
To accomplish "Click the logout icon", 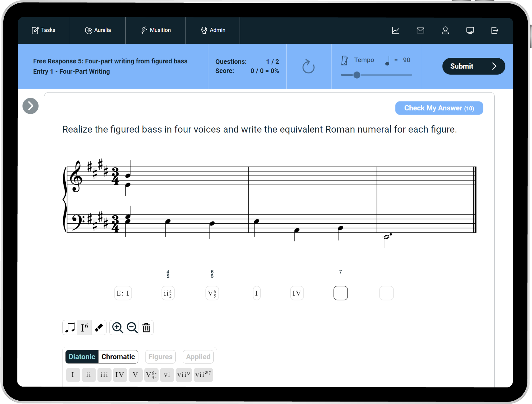I will [495, 31].
